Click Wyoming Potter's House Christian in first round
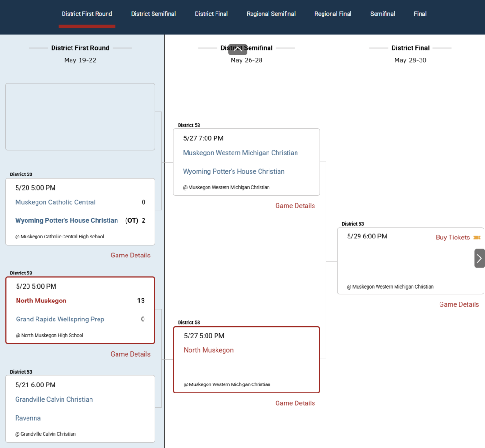485x448 pixels. [x=66, y=220]
